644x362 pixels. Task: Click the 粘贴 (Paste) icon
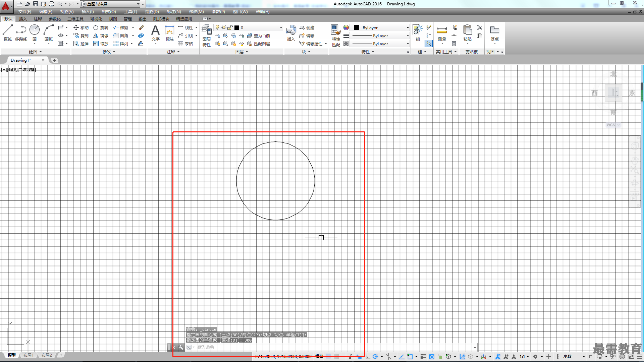[467, 33]
